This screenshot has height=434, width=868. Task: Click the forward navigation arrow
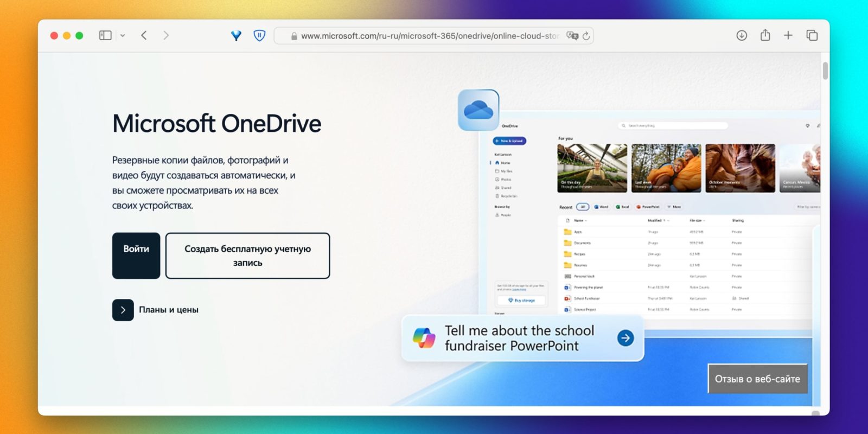[x=166, y=35]
